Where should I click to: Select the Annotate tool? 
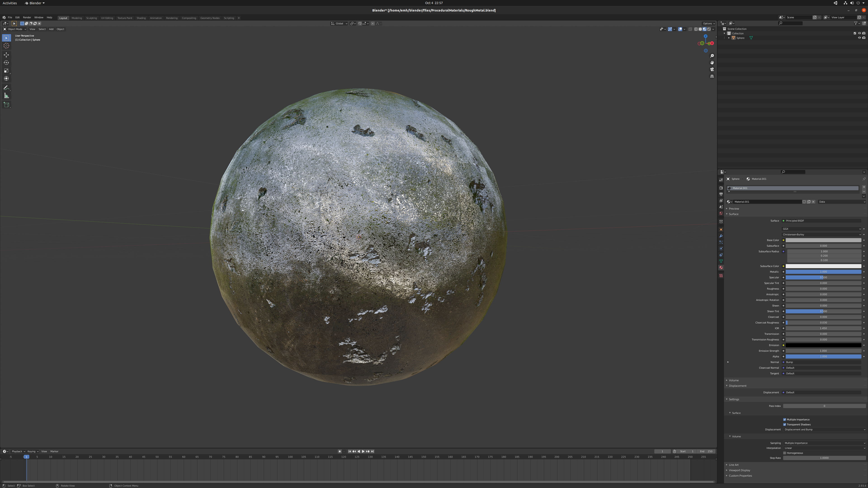[6, 88]
